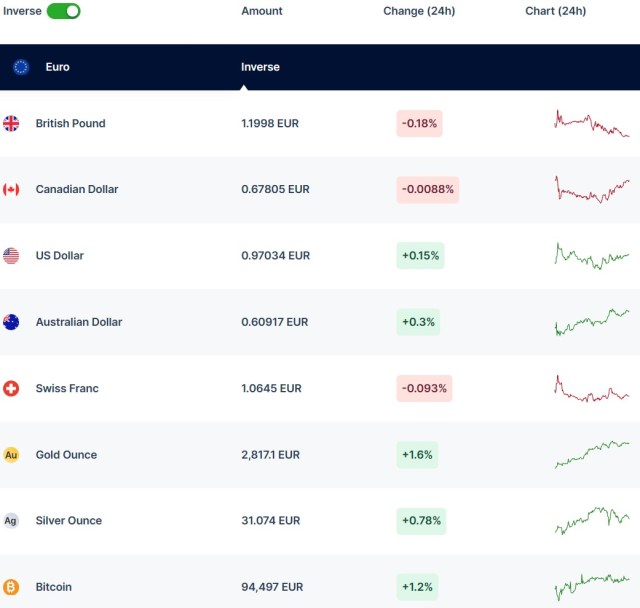The width and height of the screenshot is (640, 608).
Task: Open the British Pound currency link
Action: [x=70, y=124]
